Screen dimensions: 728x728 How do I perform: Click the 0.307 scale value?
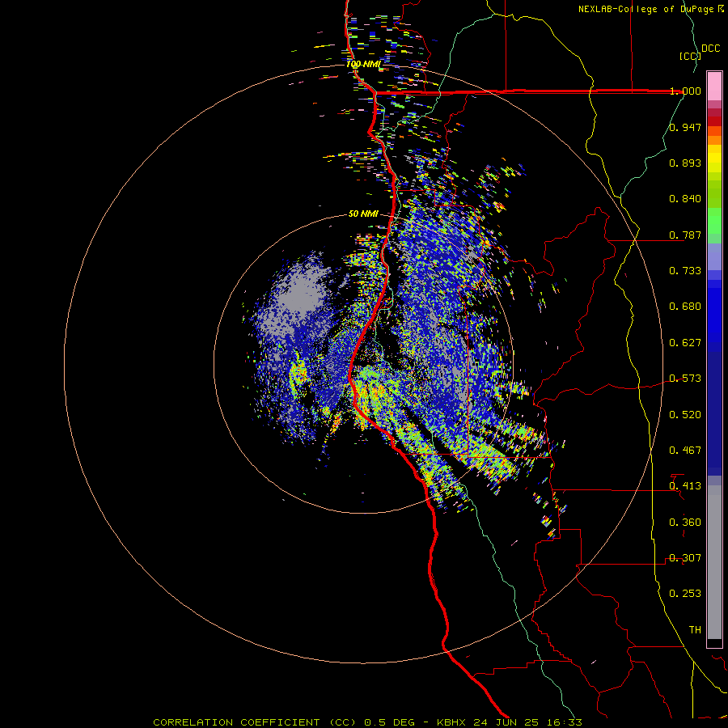coord(685,558)
